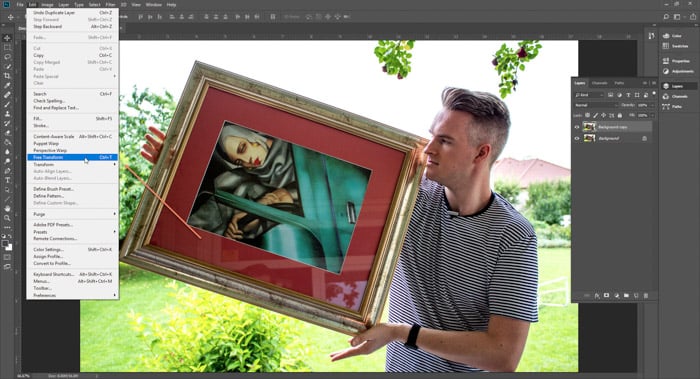Select the Crop tool
Screen dimensions: 700x379
[x=7, y=76]
